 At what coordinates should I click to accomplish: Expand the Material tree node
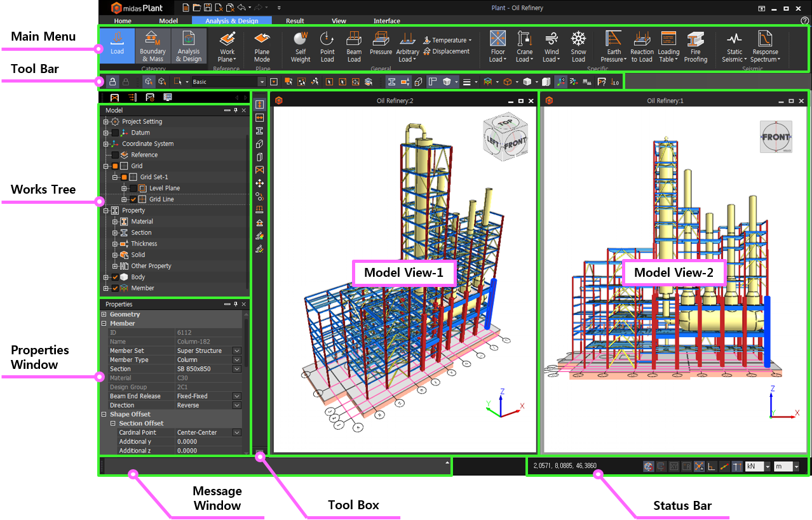115,222
